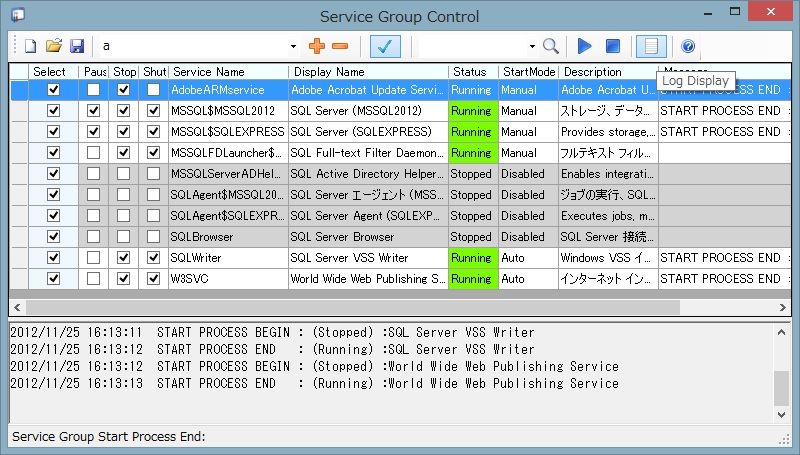The height and width of the screenshot is (455, 800).
Task: Sort by the Display Name column header
Action: coord(368,72)
